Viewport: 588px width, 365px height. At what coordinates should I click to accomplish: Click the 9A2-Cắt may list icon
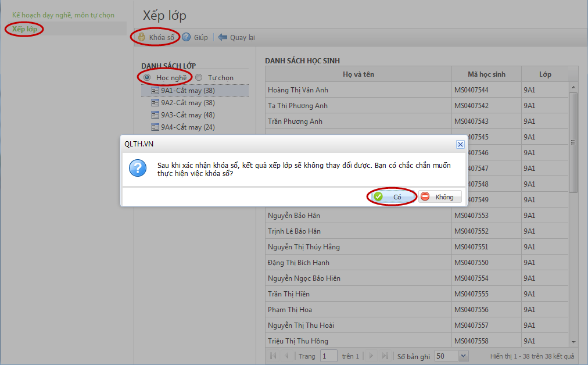coord(155,103)
